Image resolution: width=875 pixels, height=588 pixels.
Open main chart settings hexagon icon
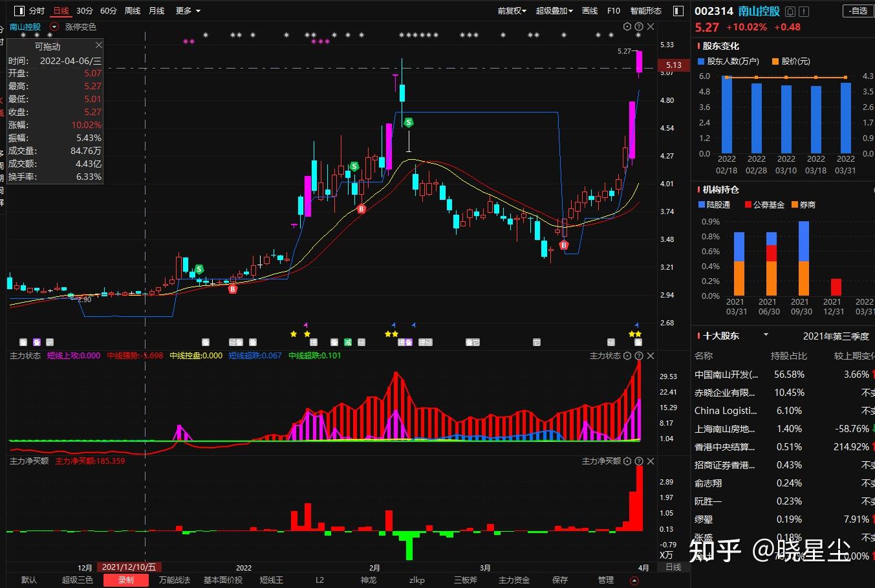[x=627, y=27]
